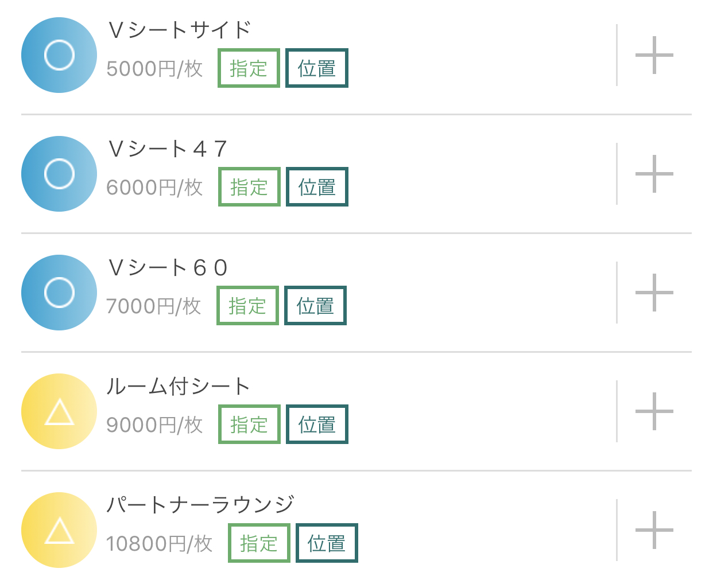Tap 指定 tag on the Vシート６０ row

point(247,306)
